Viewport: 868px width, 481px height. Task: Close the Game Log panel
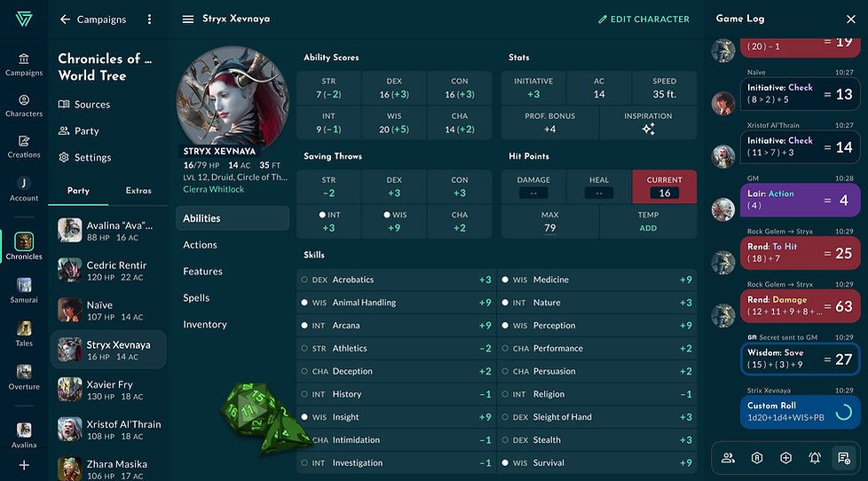pyautogui.click(x=851, y=20)
